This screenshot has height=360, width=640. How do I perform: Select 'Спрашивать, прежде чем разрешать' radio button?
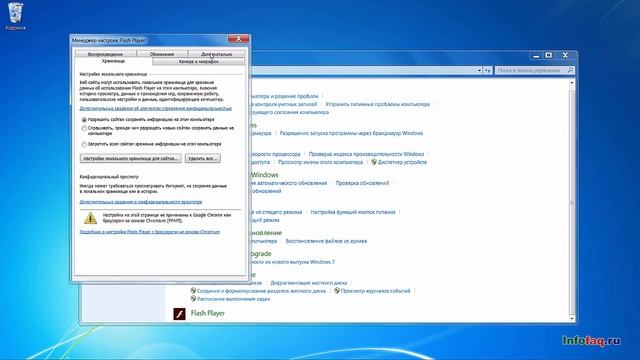(x=84, y=128)
